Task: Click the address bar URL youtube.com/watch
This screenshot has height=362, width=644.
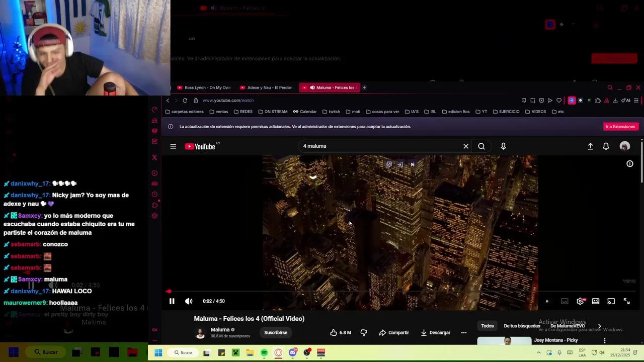Action: click(x=228, y=101)
